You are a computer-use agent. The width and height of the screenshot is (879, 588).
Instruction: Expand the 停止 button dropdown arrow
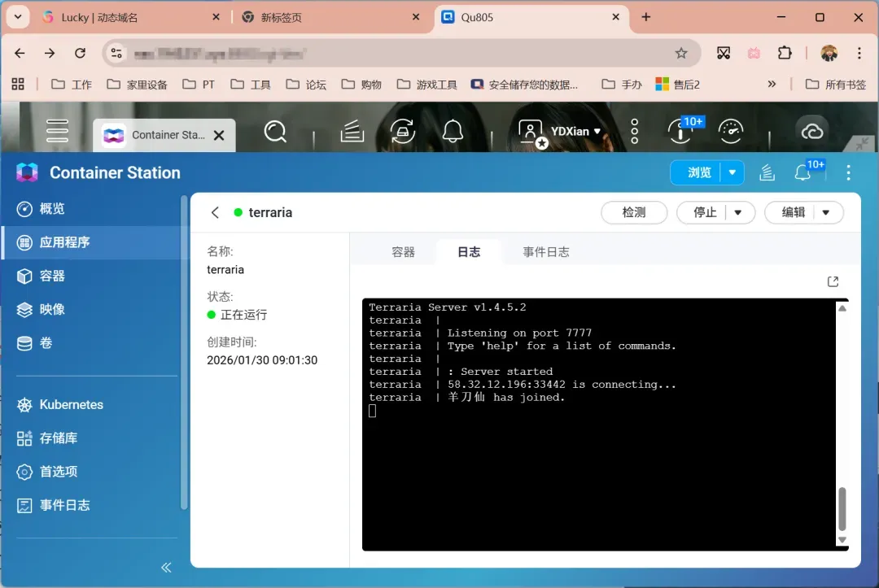coord(738,212)
